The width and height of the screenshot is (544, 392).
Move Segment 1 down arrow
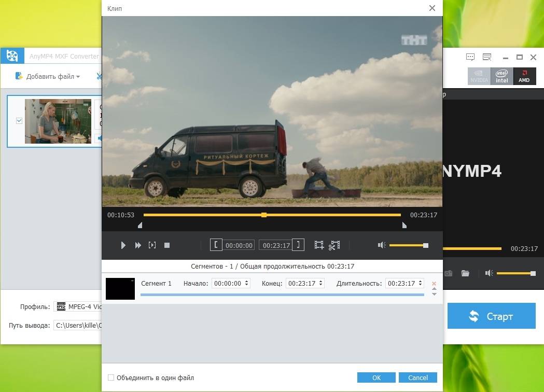click(434, 294)
